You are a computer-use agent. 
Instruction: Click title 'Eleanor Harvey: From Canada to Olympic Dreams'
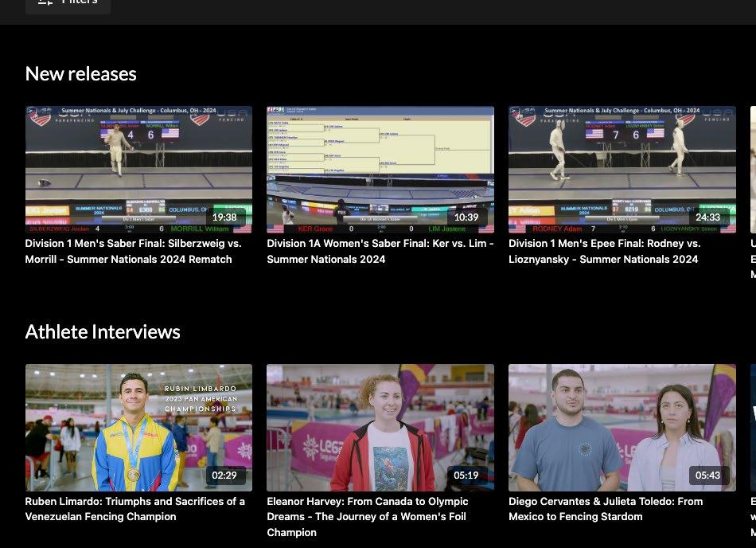tap(368, 517)
